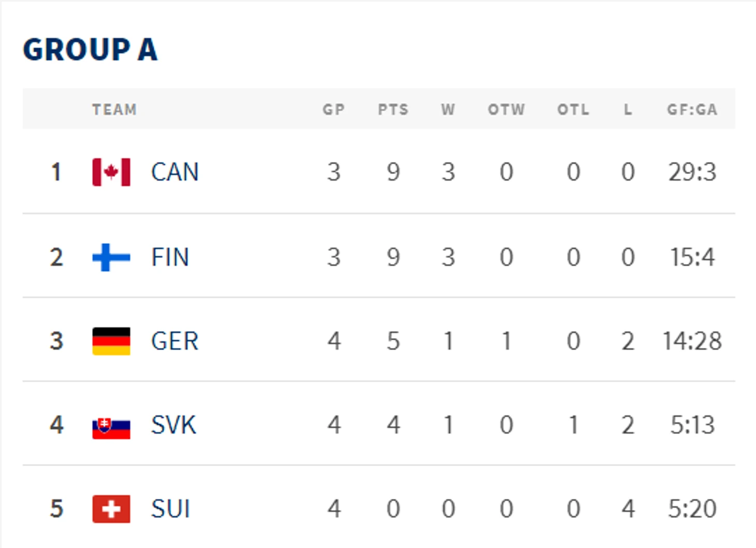Click the Slovakia flag icon
The image size is (756, 548).
pos(111,427)
